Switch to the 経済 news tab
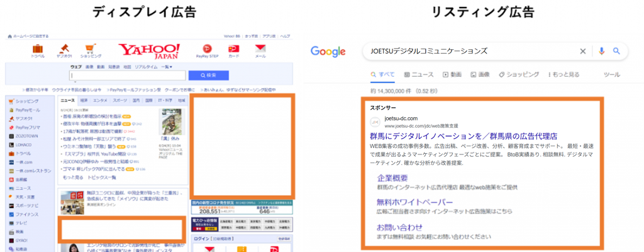The width and height of the screenshot is (644, 252). pyautogui.click(x=84, y=100)
